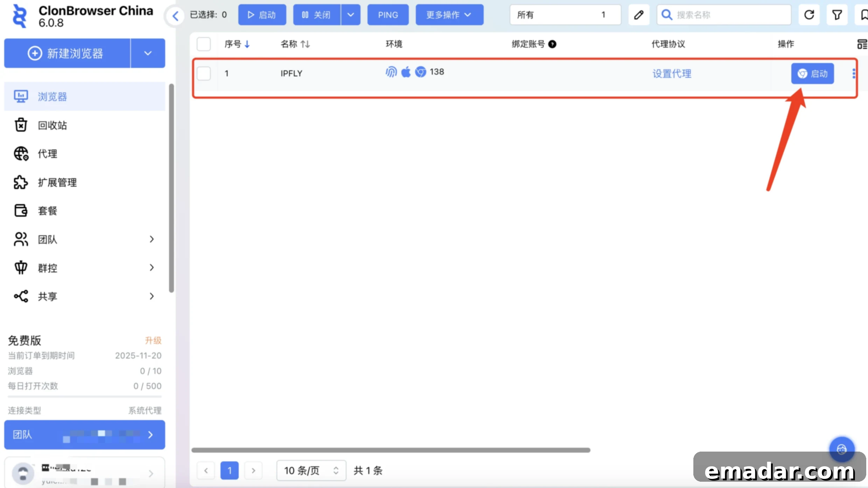Open the close-options dropdown arrow
The width and height of the screenshot is (868, 488).
[351, 15]
